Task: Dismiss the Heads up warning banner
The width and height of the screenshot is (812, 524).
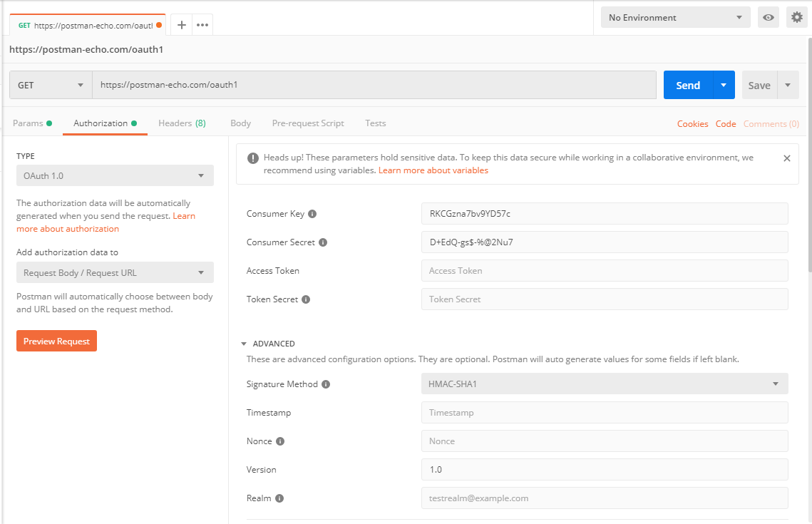Action: [786, 158]
